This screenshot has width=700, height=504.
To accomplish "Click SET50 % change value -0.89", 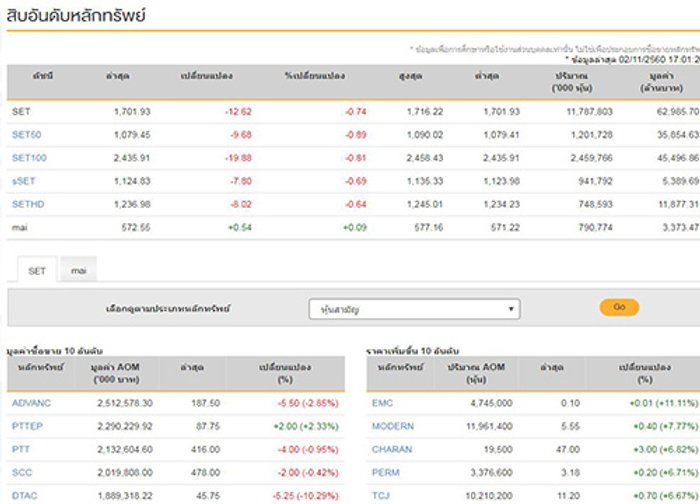I will [355, 134].
